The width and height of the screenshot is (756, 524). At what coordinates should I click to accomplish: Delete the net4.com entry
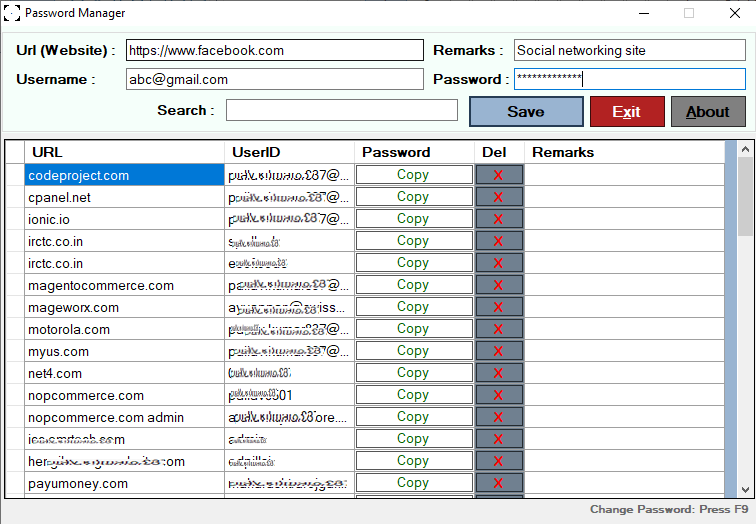(499, 373)
